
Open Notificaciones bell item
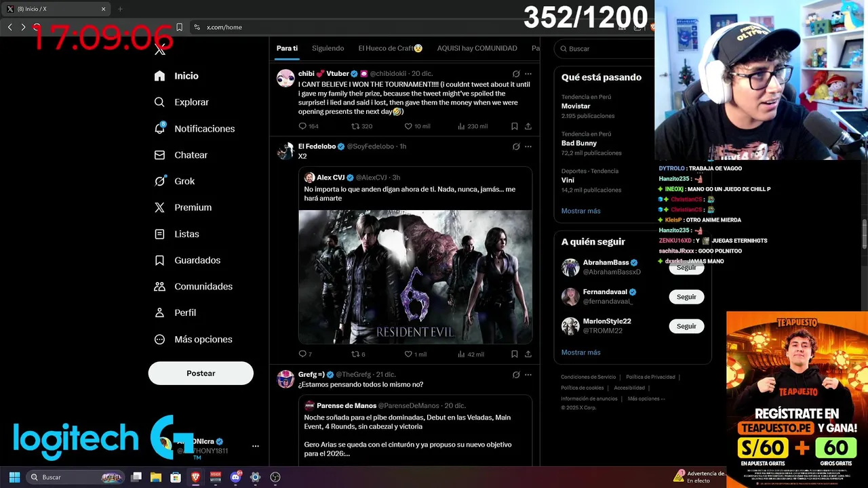point(194,129)
